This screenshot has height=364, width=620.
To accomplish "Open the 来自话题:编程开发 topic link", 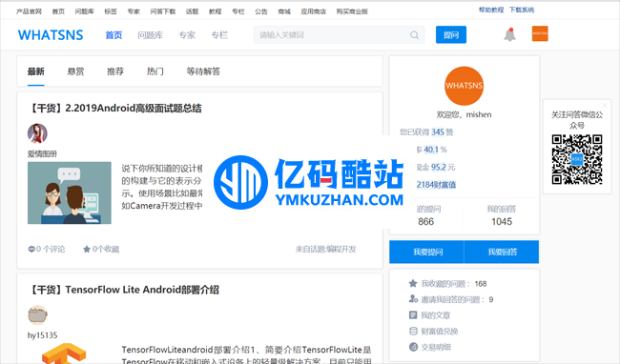I will (326, 249).
